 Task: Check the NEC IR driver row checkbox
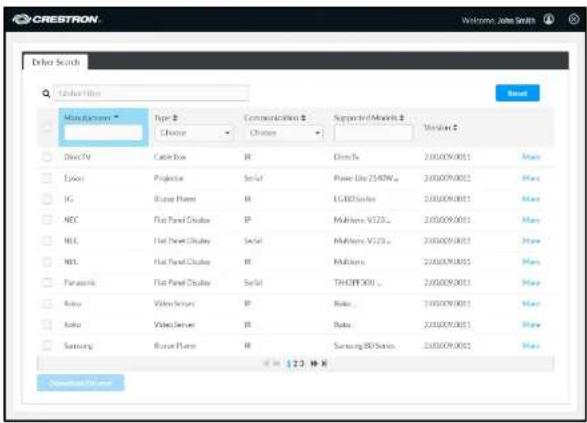(x=47, y=262)
